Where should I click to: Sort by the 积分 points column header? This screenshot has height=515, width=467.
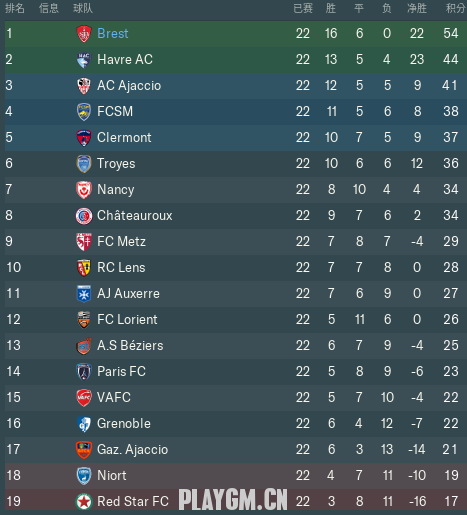point(455,8)
